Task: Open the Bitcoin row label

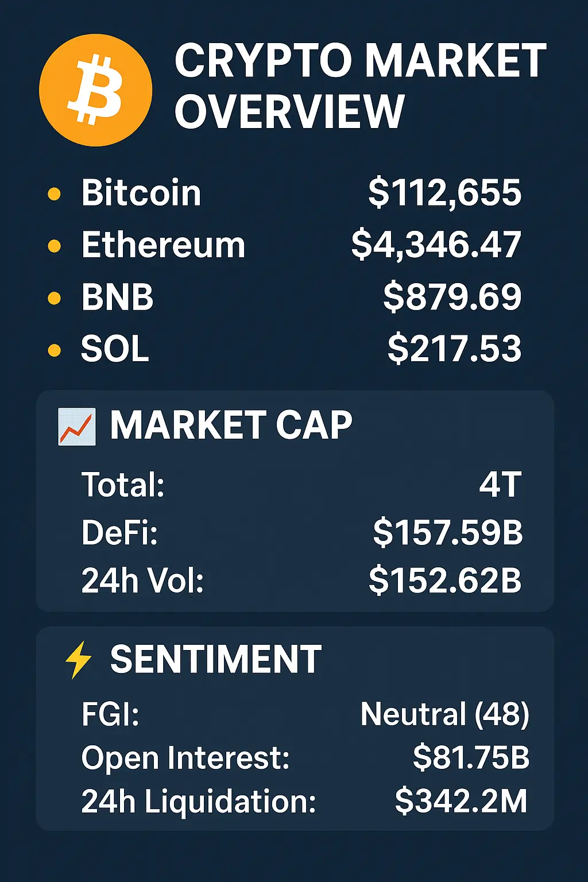Action: pyautogui.click(x=141, y=193)
